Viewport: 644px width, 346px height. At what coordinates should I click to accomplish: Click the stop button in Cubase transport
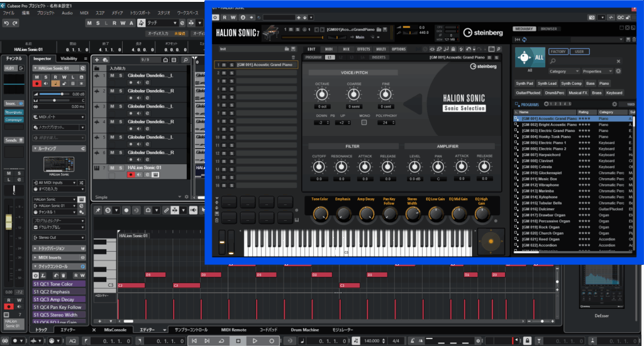[x=238, y=341]
